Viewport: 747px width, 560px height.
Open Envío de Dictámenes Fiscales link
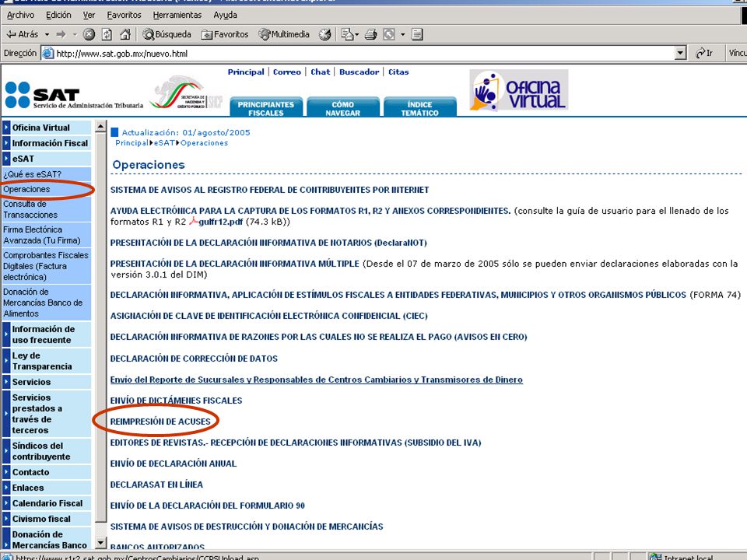pos(177,401)
